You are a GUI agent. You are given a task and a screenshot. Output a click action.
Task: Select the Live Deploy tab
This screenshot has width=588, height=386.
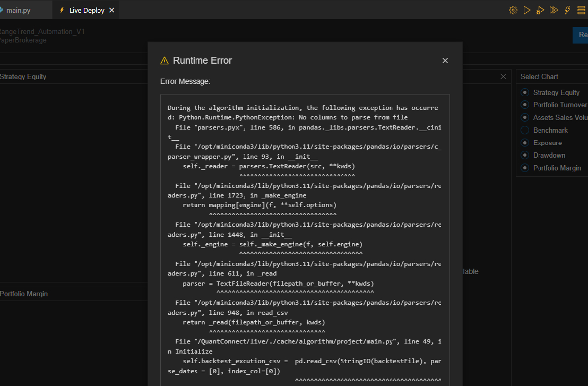pos(87,10)
